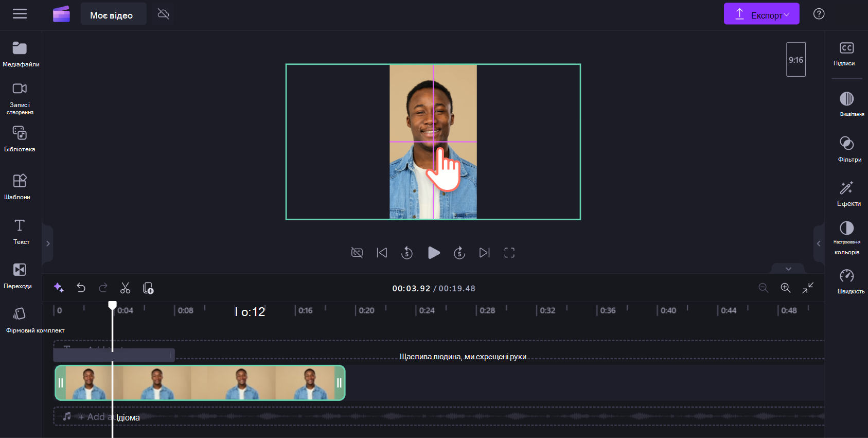The image size is (868, 438).
Task: Expand the left sidebar panel arrow
Action: coord(47,243)
